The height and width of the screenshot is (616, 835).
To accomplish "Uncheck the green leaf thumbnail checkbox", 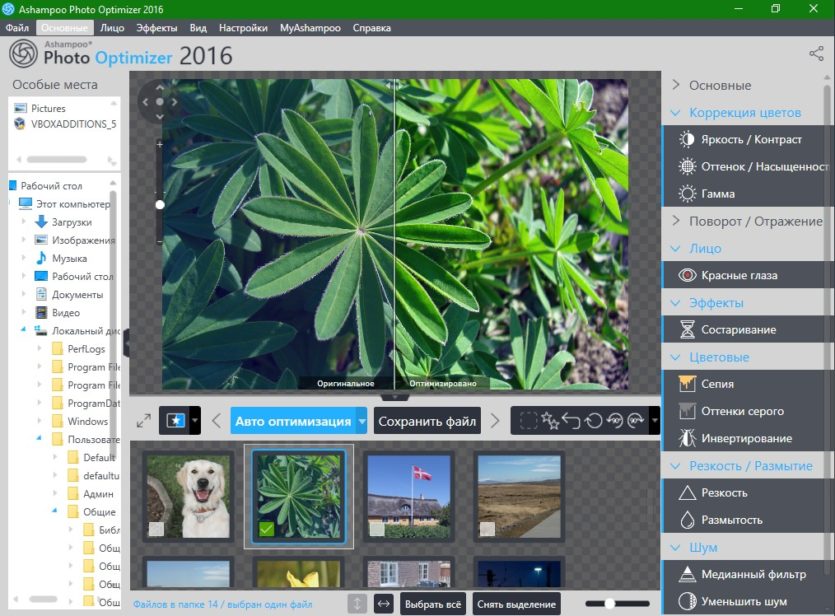I will pos(266,529).
